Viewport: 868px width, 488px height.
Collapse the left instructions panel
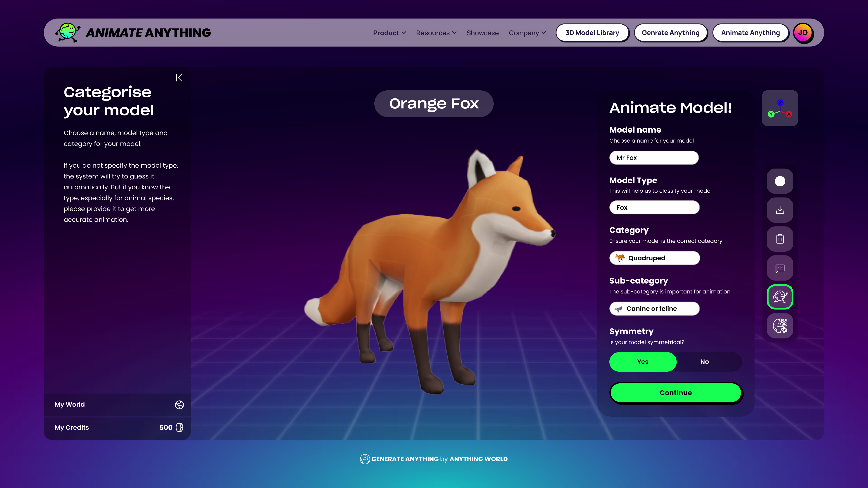179,78
